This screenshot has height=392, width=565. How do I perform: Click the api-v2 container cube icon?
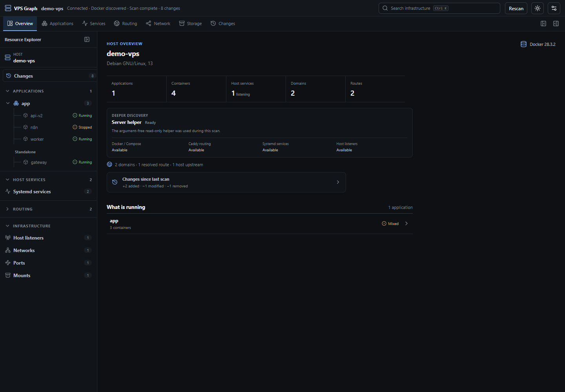[26, 116]
